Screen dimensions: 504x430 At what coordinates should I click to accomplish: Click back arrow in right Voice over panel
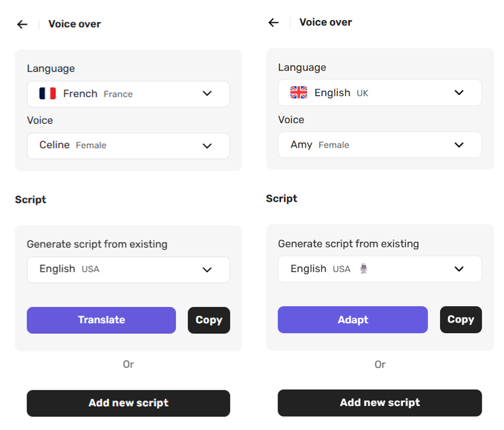pyautogui.click(x=273, y=22)
